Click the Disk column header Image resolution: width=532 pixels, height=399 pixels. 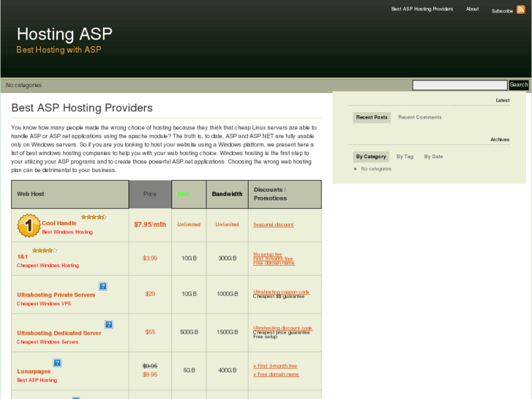[x=189, y=194]
